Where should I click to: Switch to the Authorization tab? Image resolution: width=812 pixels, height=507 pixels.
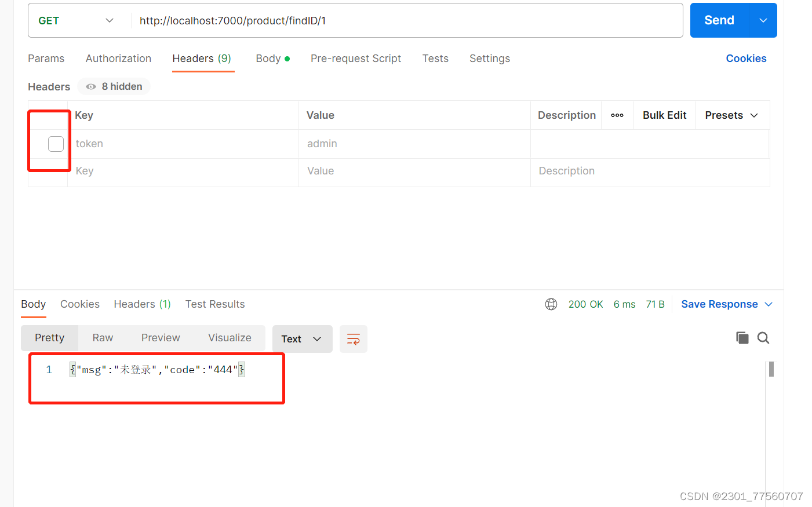click(x=118, y=59)
